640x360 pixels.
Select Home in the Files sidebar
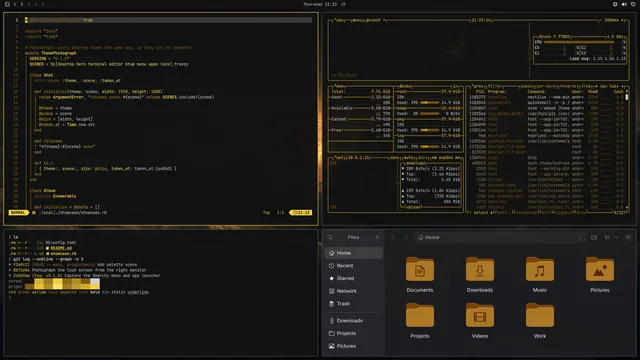point(353,253)
